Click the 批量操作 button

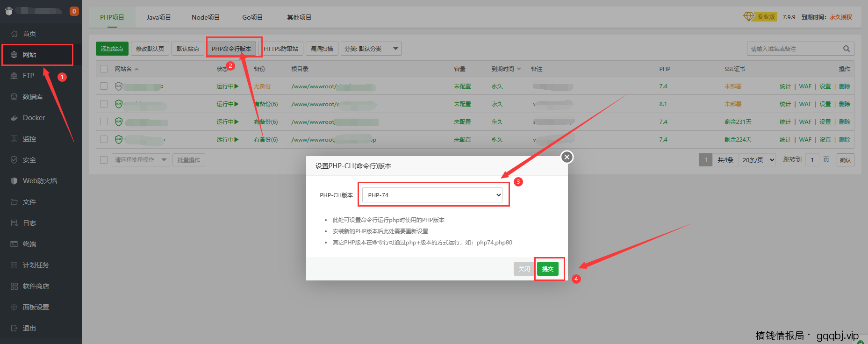click(189, 160)
